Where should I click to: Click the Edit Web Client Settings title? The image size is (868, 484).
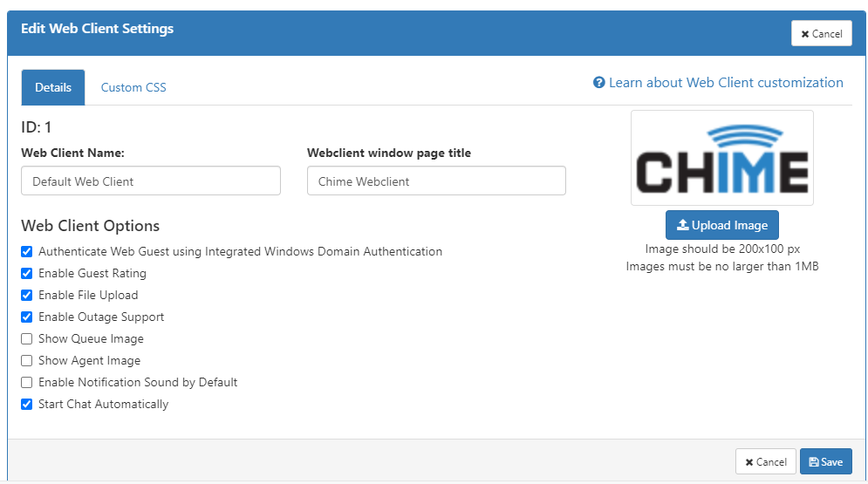point(98,29)
